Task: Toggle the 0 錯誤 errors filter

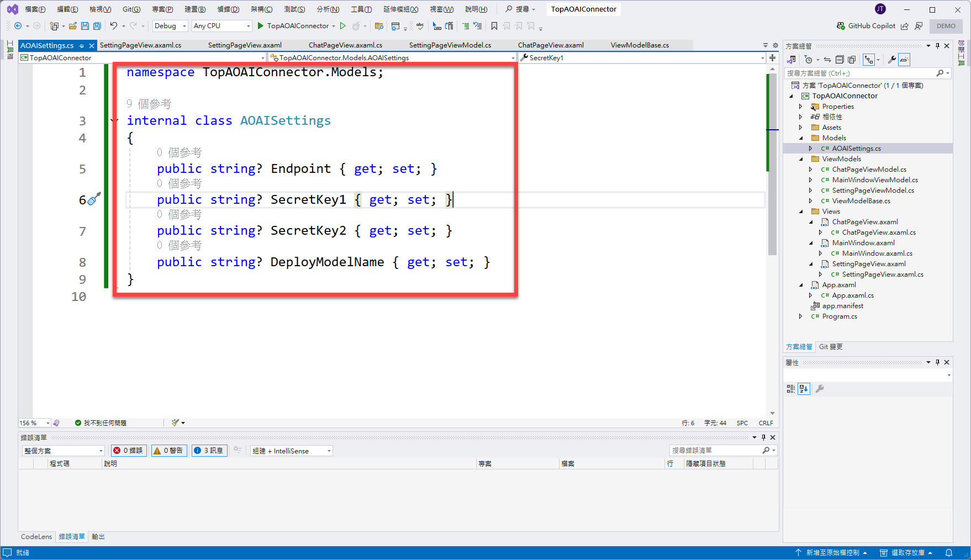Action: point(128,451)
